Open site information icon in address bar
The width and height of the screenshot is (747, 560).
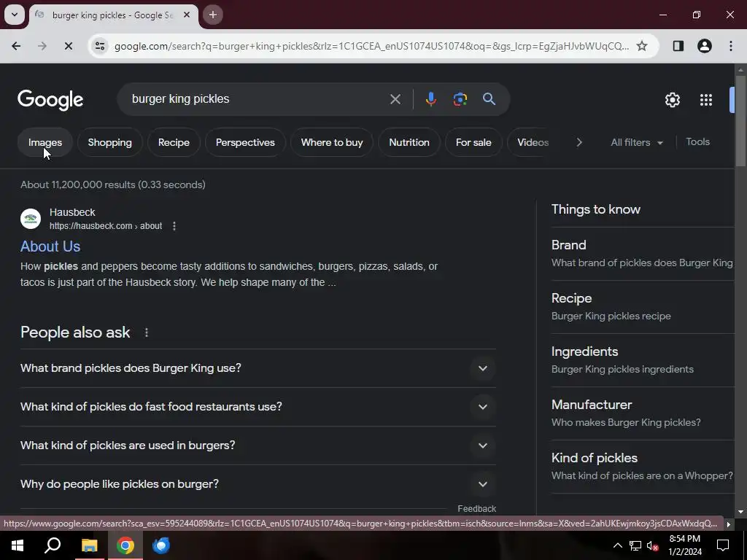(100, 46)
